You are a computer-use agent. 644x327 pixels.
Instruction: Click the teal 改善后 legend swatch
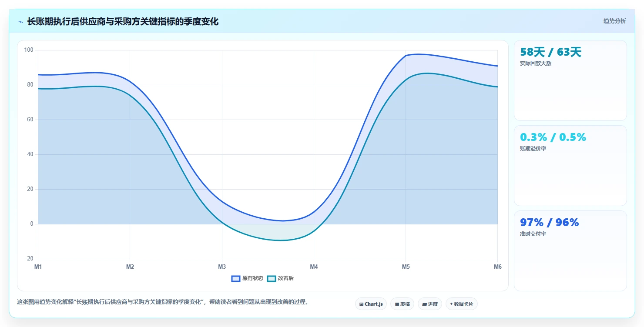click(272, 278)
